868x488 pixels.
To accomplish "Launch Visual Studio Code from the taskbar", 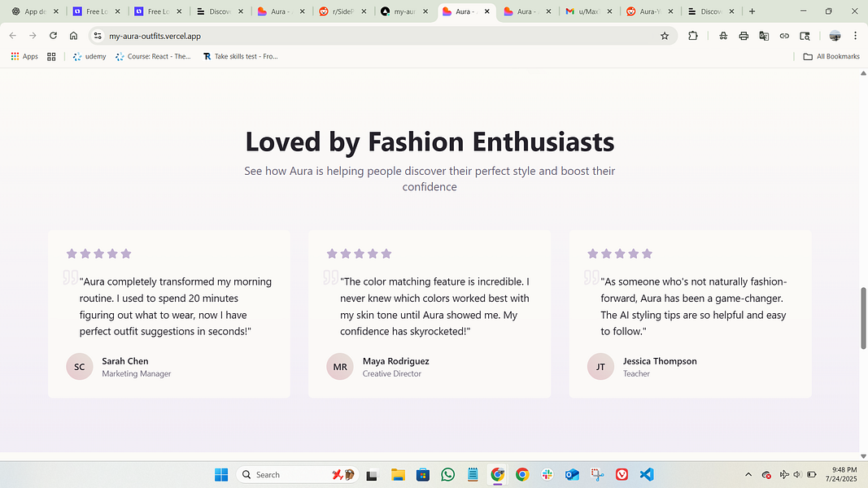I will 647,474.
